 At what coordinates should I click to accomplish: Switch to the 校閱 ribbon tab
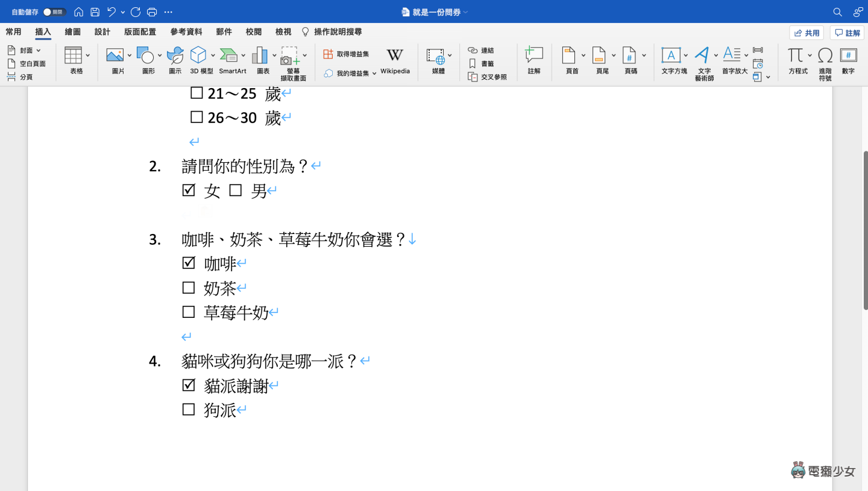click(x=253, y=32)
